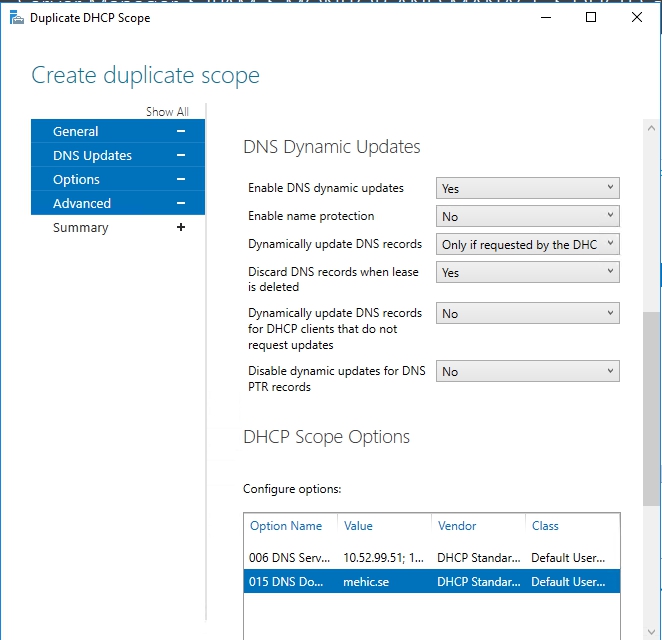
Task: Open Disable dynamic updates for PTR dropdown
Action: tap(529, 371)
